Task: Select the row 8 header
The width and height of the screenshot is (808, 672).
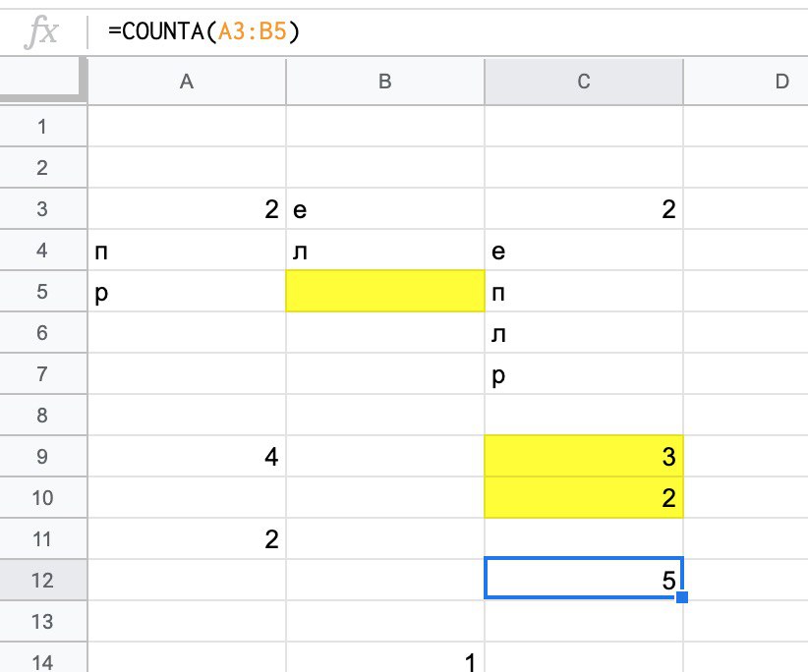Action: [x=41, y=416]
